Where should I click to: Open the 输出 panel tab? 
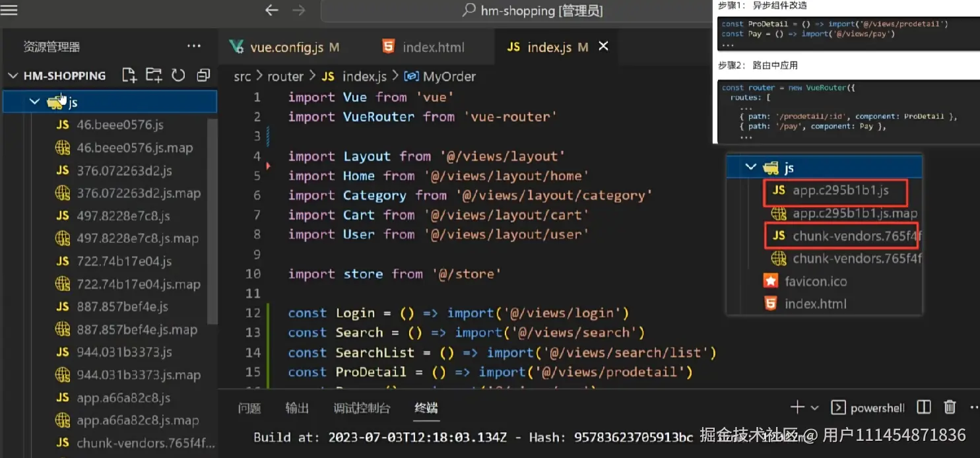pyautogui.click(x=298, y=409)
